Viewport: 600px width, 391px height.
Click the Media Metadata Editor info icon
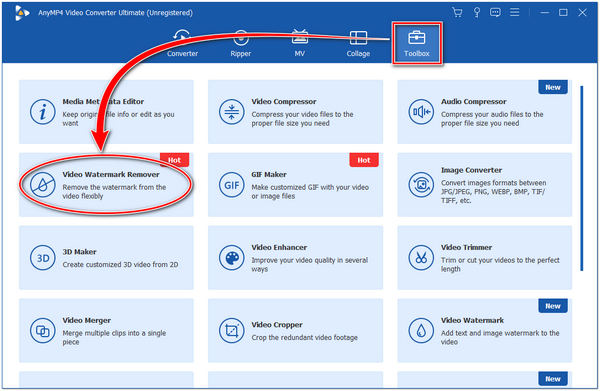42,112
